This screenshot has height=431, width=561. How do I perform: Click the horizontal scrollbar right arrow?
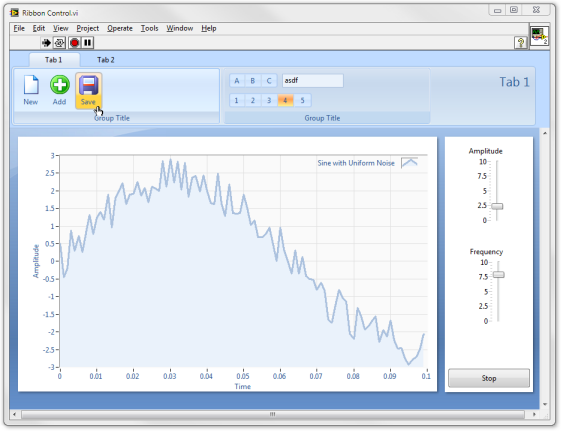534,415
